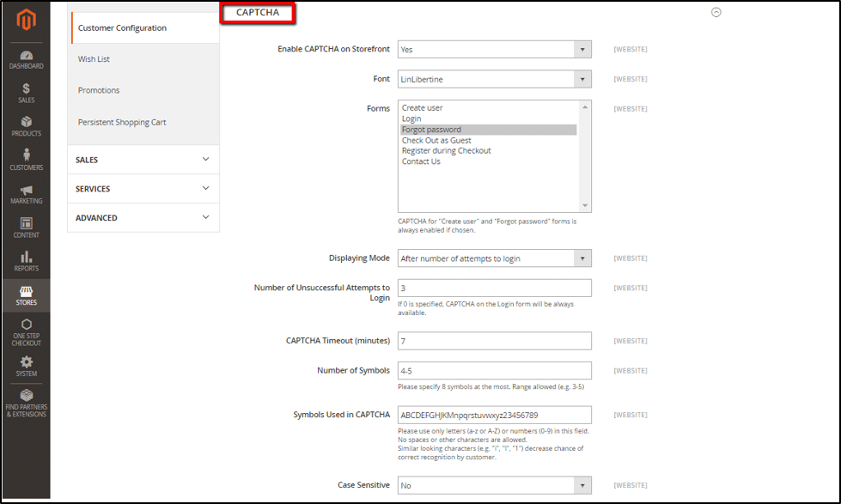Screen dimensions: 841x504
Task: Open the Marketing section icon
Action: click(x=26, y=195)
